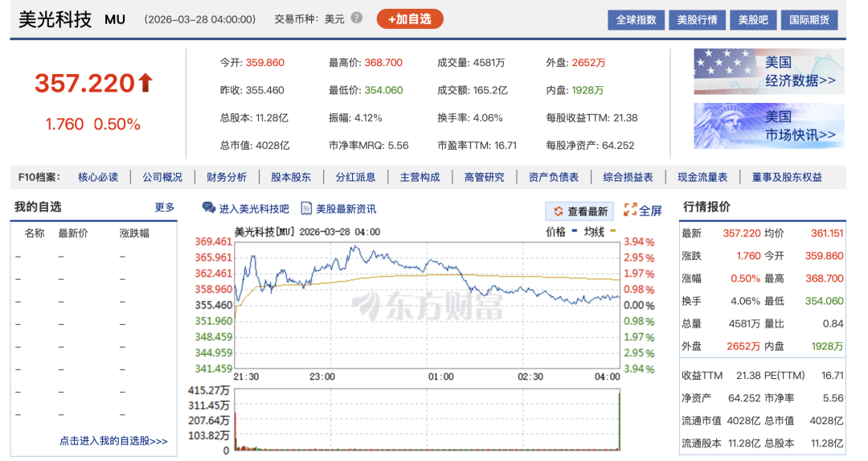868x461 pixels.
Task: Click the 全屏 fullscreen expand icon
Action: [x=630, y=210]
